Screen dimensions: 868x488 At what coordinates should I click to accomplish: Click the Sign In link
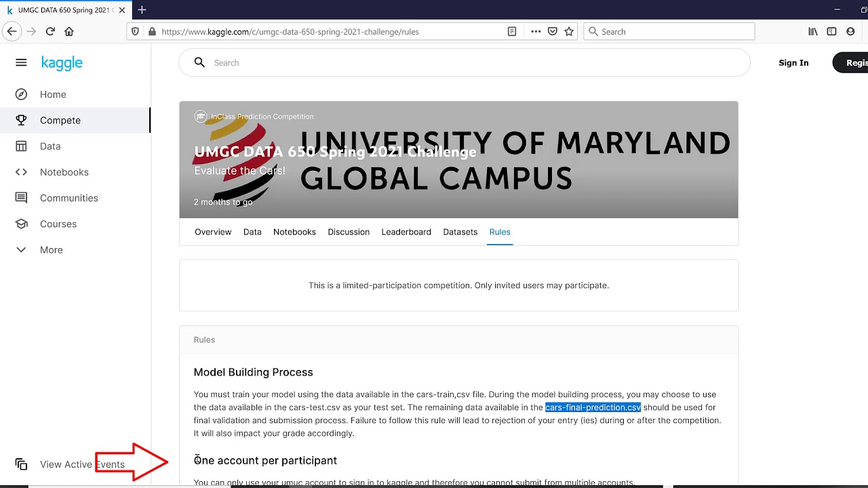(x=793, y=62)
